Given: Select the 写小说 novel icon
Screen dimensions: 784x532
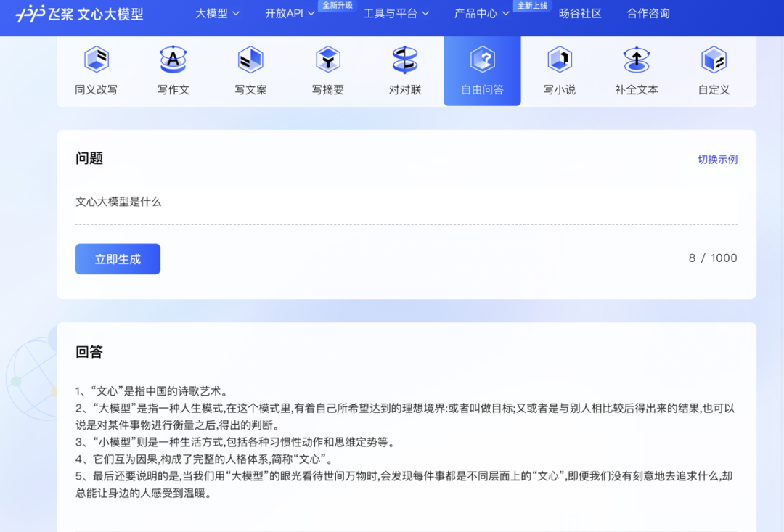Looking at the screenshot, I should (560, 60).
